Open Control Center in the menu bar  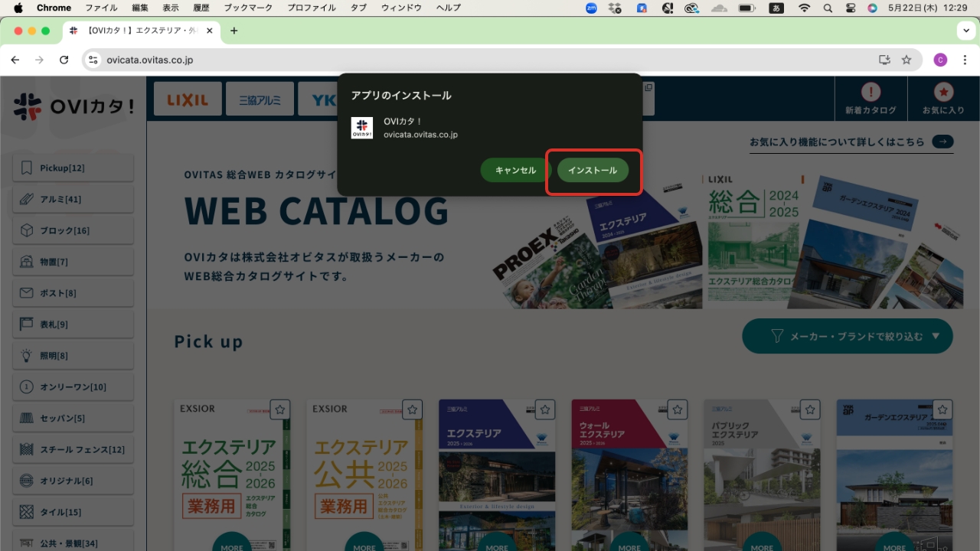coord(850,8)
